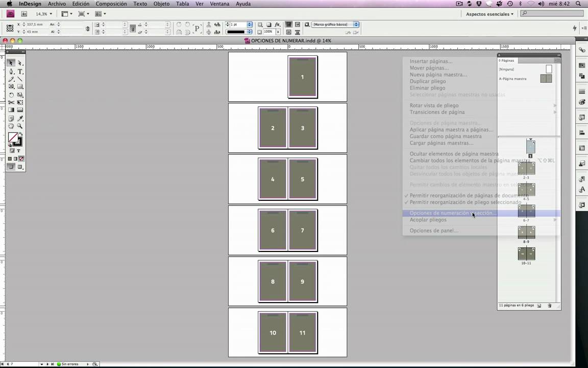Select the Free Transform tool
Viewport: 588px width, 368px height.
pos(20,102)
